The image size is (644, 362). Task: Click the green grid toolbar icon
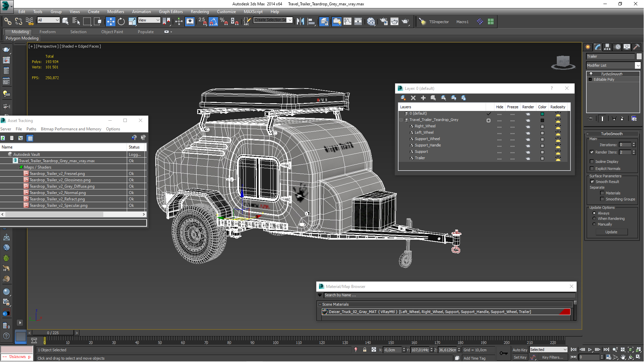tap(491, 21)
